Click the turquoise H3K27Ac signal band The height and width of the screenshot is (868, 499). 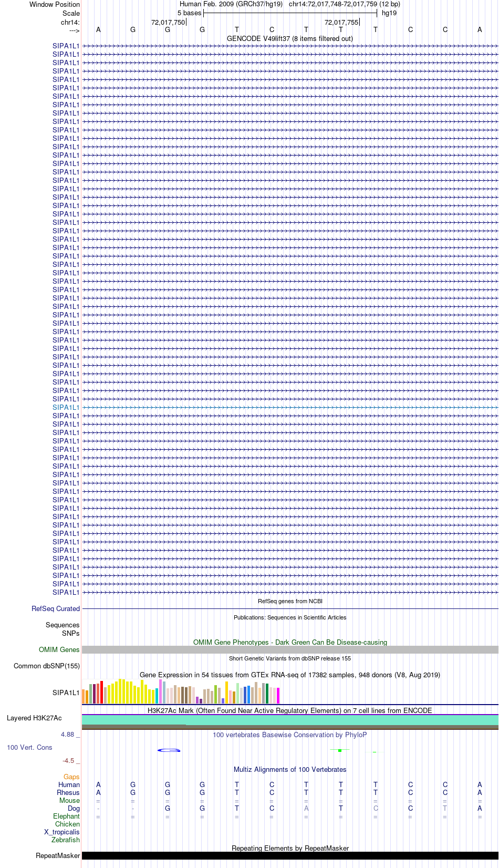(x=290, y=719)
